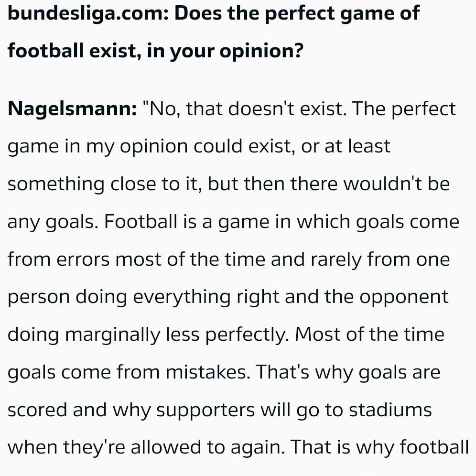Click the phrase "That's why goals are"
This screenshot has width=476, height=476.
348,372
